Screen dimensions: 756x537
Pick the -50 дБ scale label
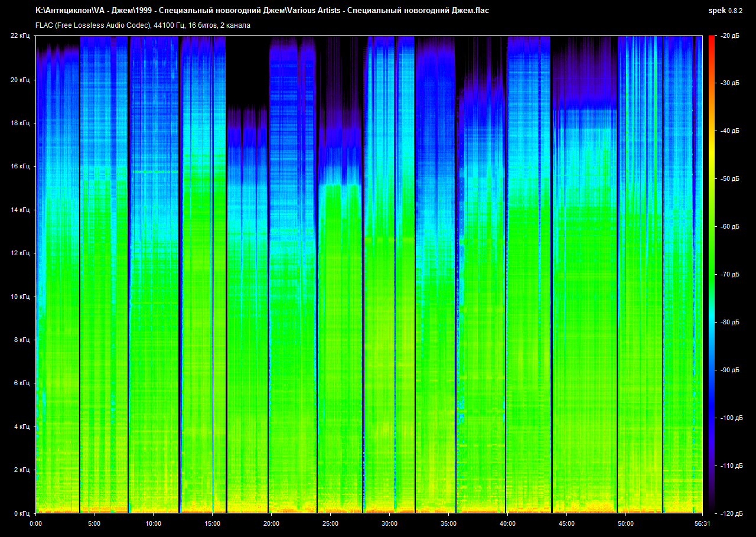(x=731, y=179)
